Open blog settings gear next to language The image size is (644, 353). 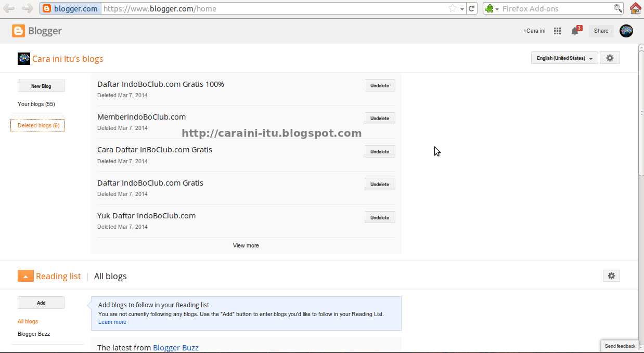[610, 58]
